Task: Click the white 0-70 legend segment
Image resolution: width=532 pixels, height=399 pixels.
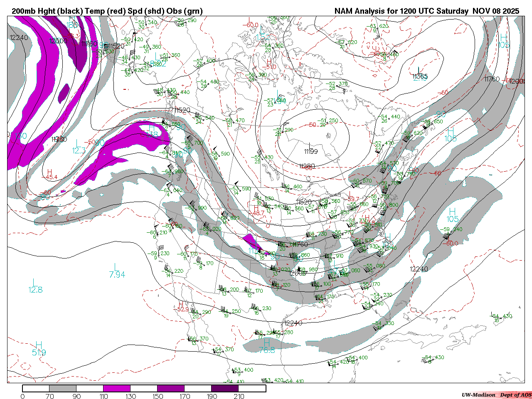Action: click(x=36, y=388)
